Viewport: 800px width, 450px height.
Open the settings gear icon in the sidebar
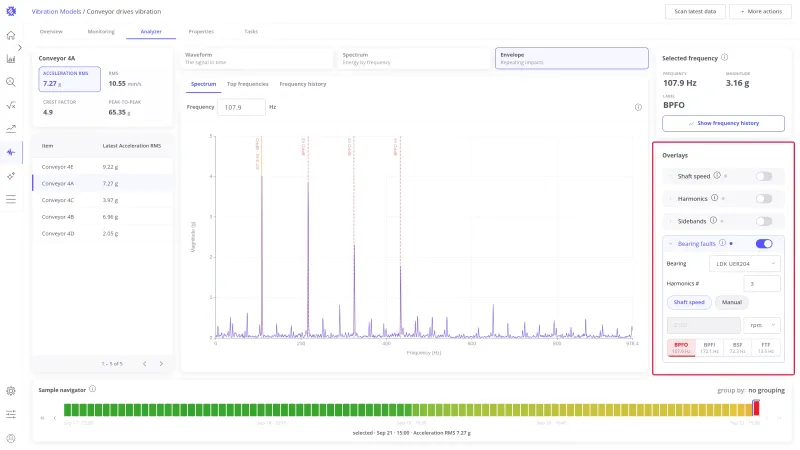click(x=11, y=391)
